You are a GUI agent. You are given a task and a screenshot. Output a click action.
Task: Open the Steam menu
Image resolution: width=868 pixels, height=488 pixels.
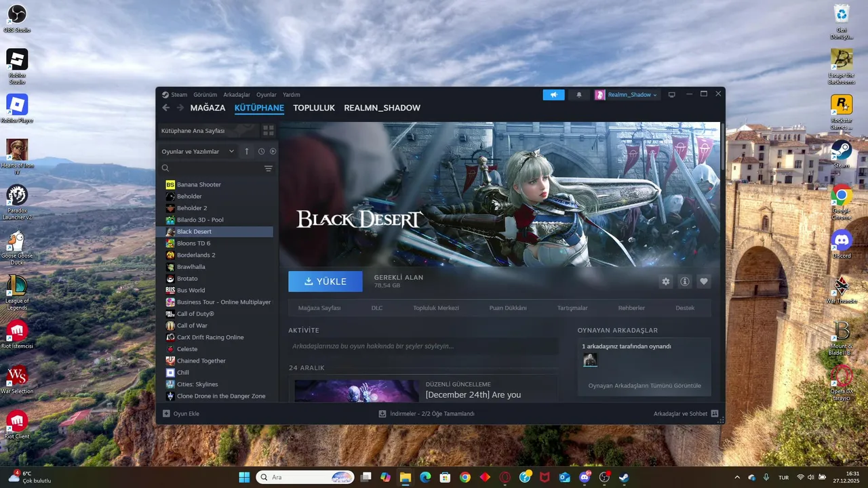pos(174,95)
